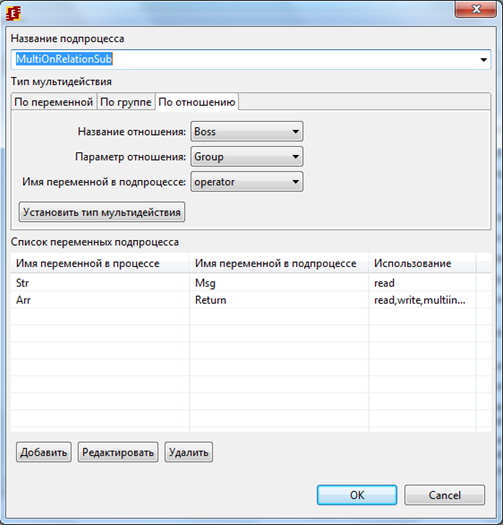Click the Имя переменной в подпроцессе column header
This screenshot has width=504, height=525.
pyautogui.click(x=279, y=264)
